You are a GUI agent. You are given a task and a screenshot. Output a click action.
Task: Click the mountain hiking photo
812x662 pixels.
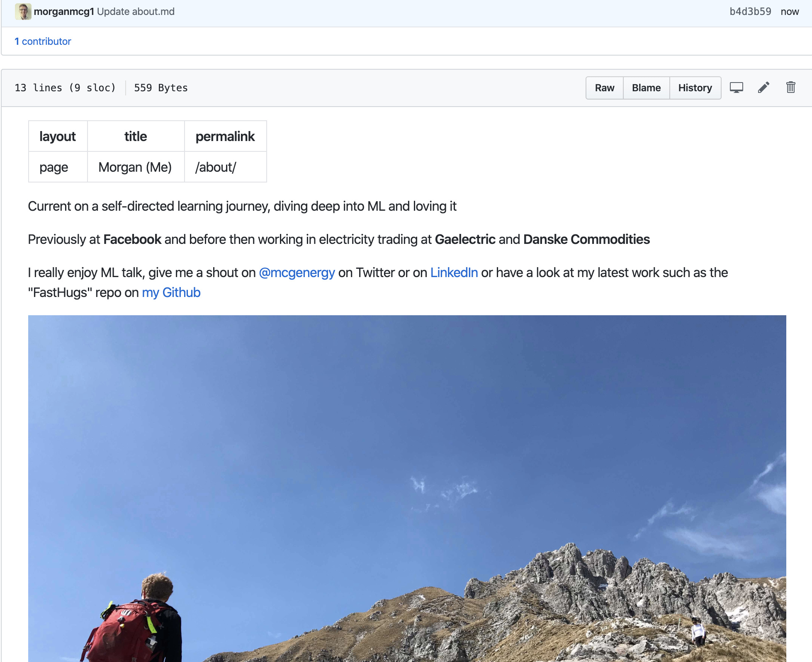point(407,488)
